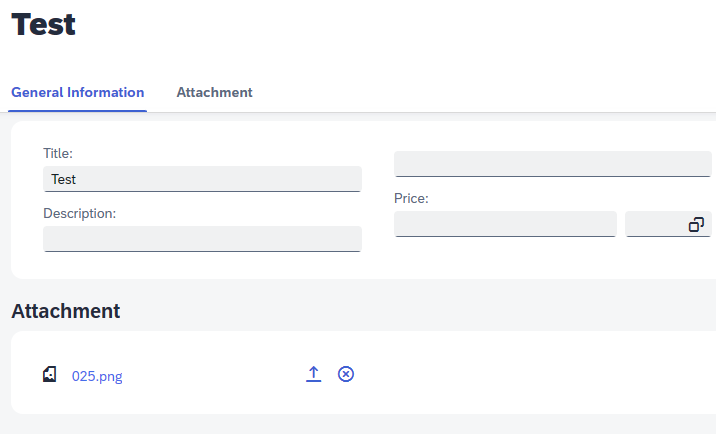Remove the 025.png attachment with the circled X
The width and height of the screenshot is (716, 434).
[346, 374]
